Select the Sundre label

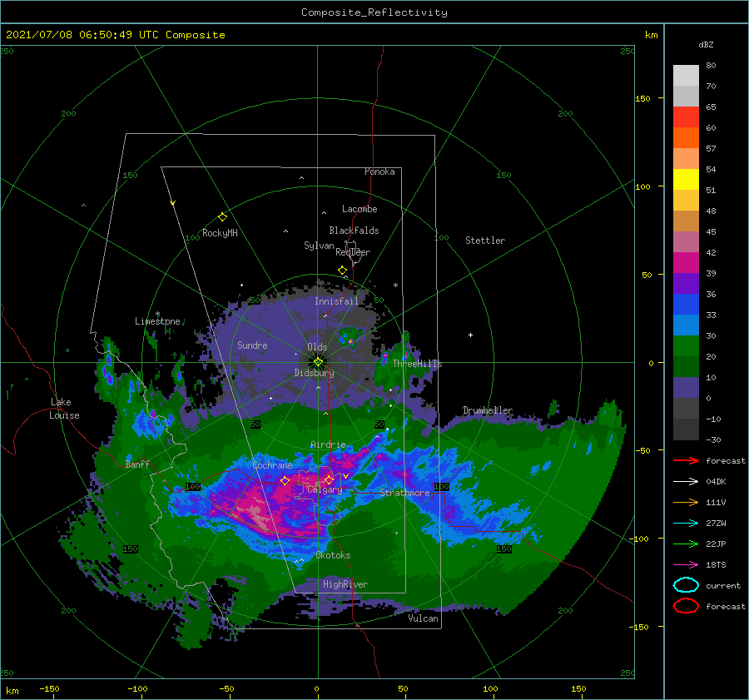[x=252, y=345]
